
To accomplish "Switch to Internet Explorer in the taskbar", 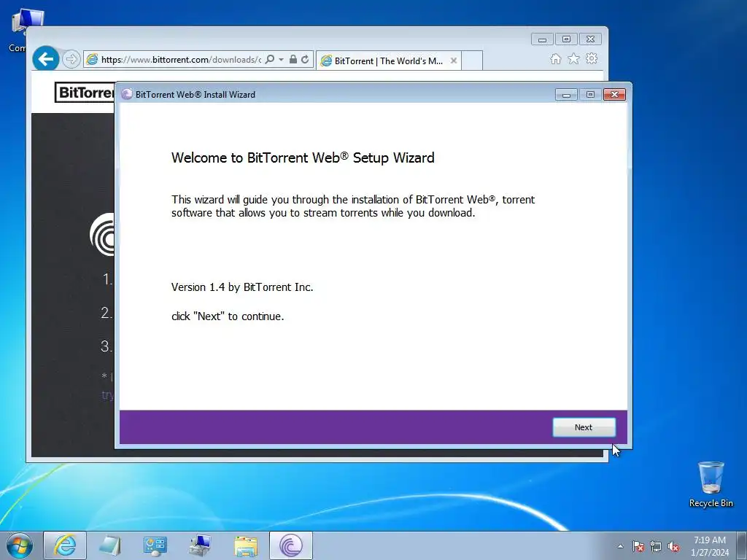I will click(65, 545).
